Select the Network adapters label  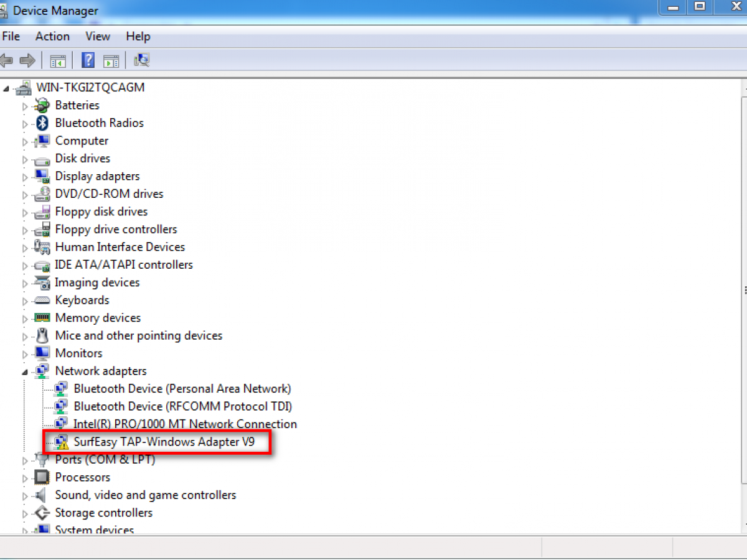pos(101,371)
